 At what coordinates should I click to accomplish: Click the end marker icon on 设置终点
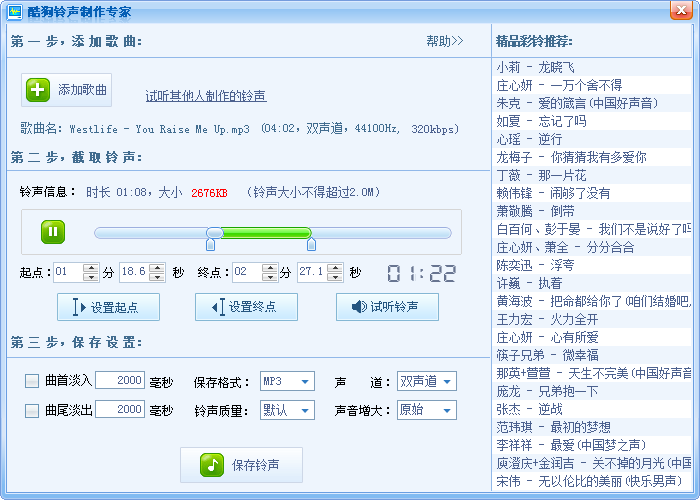click(218, 307)
